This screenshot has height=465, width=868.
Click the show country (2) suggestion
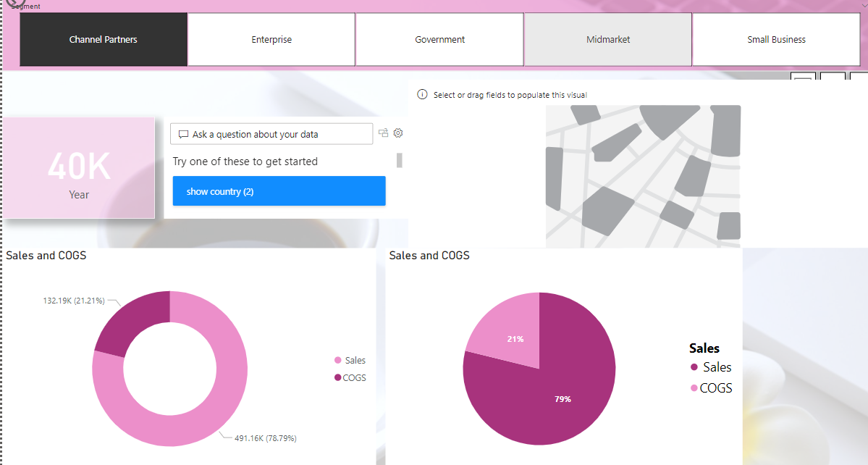click(x=279, y=191)
